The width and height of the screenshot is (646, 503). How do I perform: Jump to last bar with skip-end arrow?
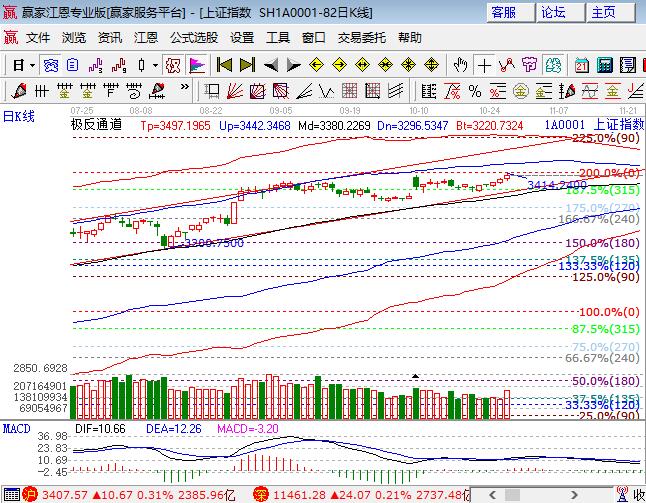[x=247, y=65]
